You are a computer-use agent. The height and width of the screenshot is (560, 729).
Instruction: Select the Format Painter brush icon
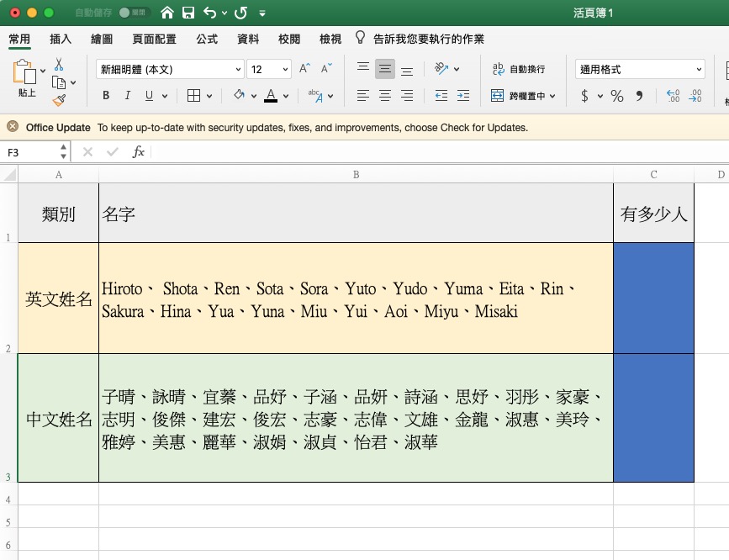click(x=59, y=100)
